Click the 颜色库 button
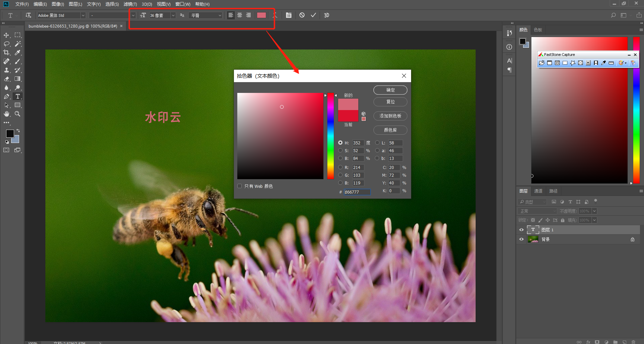Image resolution: width=644 pixels, height=344 pixels. [x=390, y=130]
